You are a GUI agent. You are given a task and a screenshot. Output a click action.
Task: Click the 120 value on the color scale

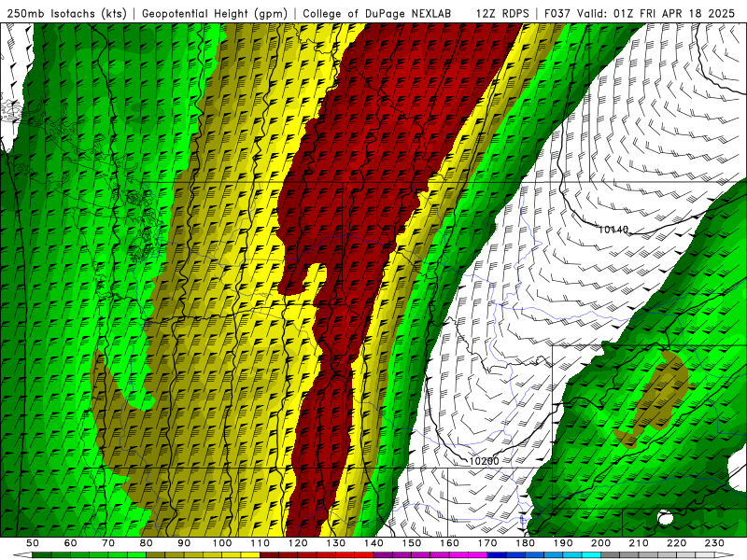[x=298, y=543]
